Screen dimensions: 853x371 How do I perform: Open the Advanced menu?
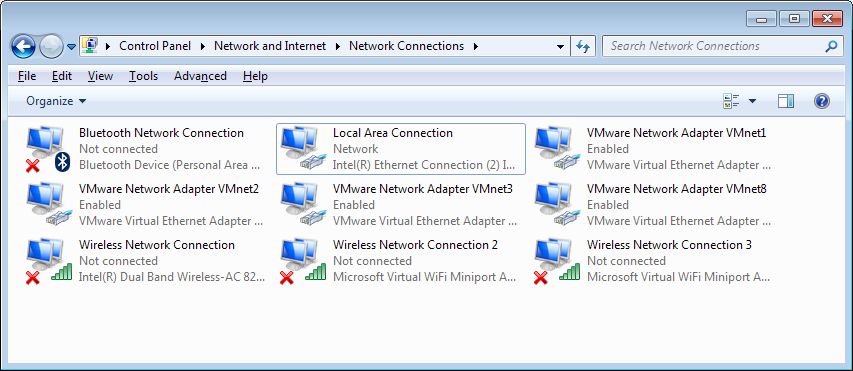tap(200, 76)
